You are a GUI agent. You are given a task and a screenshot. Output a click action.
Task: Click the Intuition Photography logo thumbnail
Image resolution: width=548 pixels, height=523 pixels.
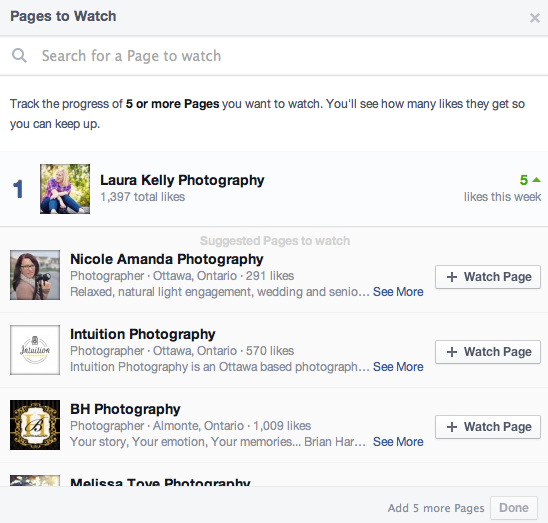click(35, 350)
